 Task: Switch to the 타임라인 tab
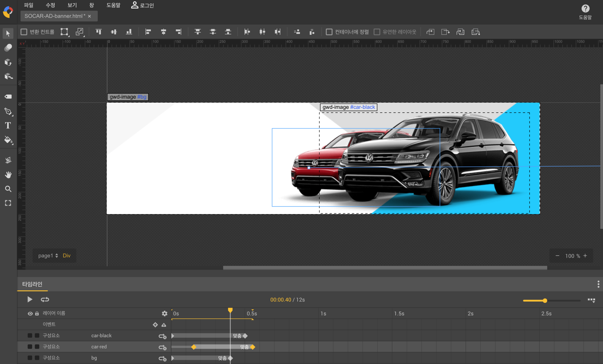pyautogui.click(x=32, y=284)
